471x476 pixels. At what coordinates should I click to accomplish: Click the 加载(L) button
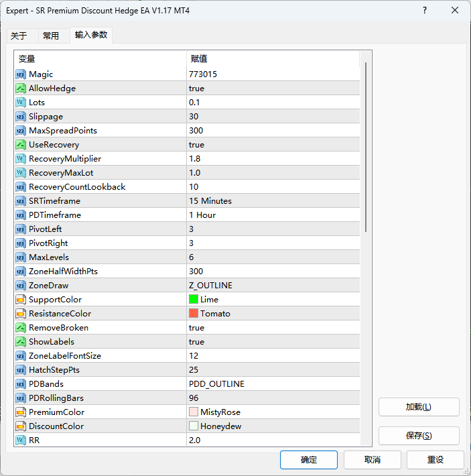tap(419, 407)
